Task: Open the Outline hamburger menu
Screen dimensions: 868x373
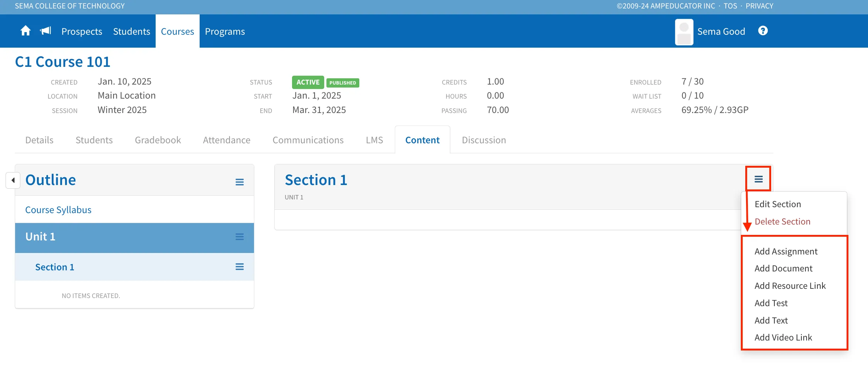Action: pos(240,182)
